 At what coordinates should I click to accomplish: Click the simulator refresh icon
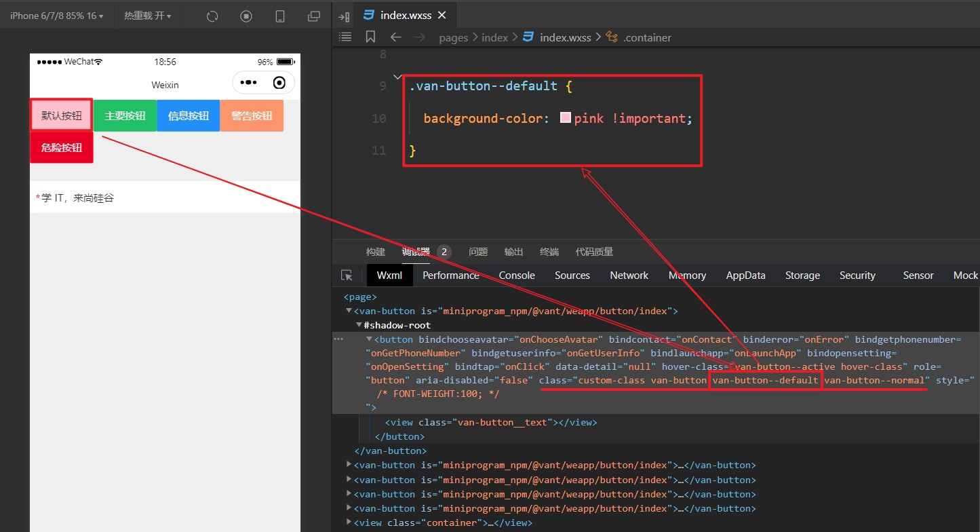pos(212,16)
